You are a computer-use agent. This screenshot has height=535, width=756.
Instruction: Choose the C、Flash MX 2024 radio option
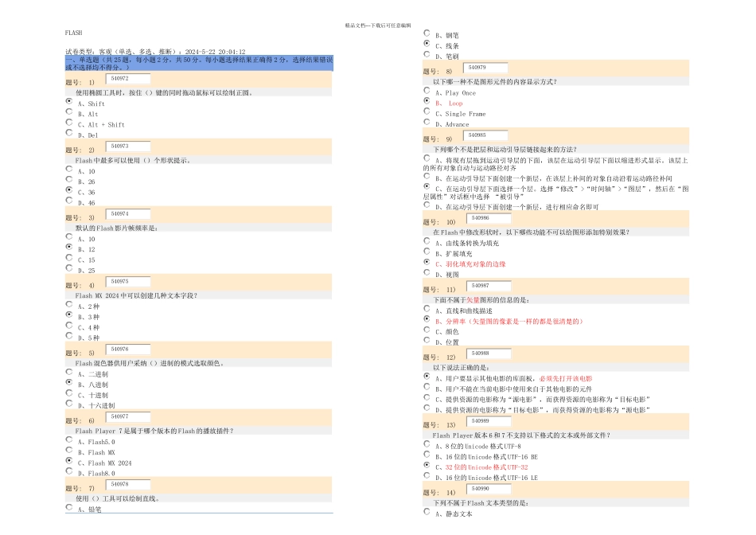pos(69,460)
